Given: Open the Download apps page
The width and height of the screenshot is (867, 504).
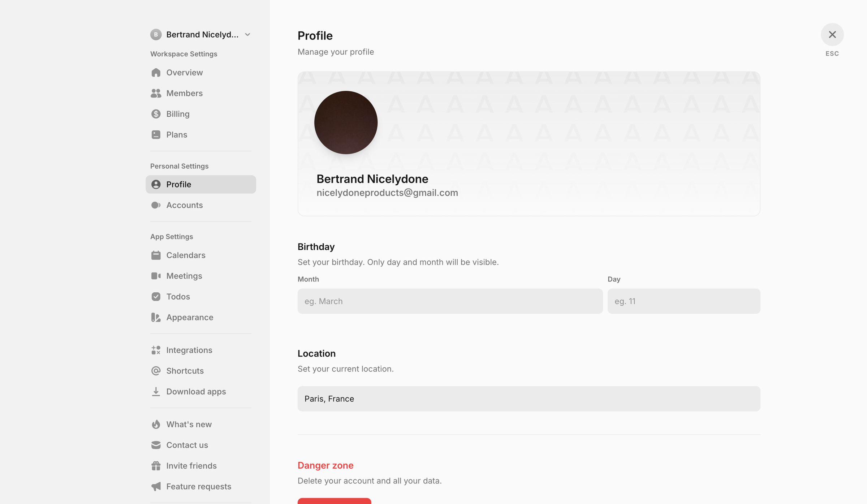Looking at the screenshot, I should [200, 392].
